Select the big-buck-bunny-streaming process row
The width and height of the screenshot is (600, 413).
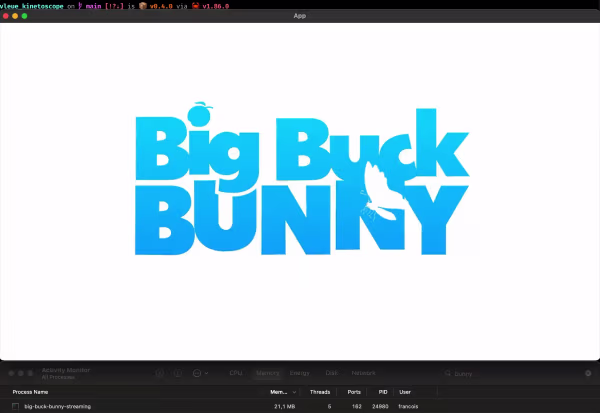[x=300, y=406]
